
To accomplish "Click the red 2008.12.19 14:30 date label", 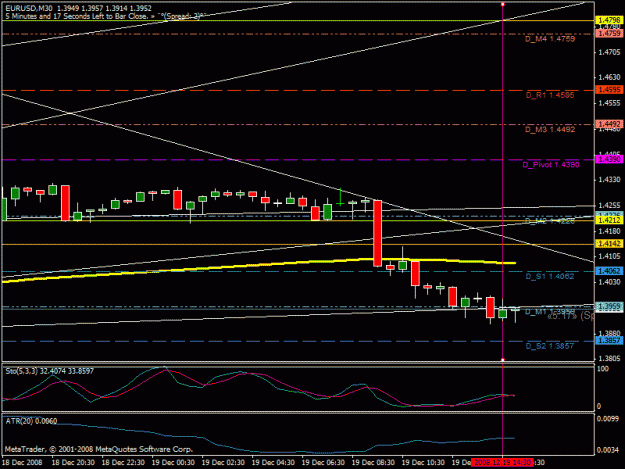I will [502, 462].
